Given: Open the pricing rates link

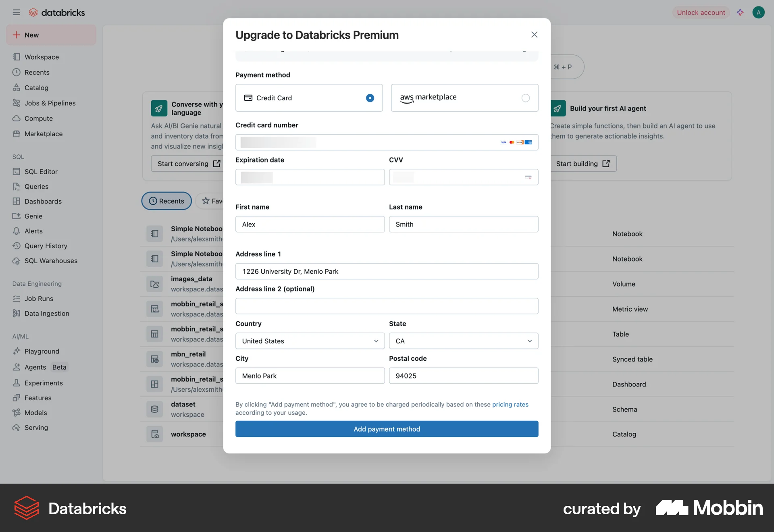Looking at the screenshot, I should click(x=510, y=404).
